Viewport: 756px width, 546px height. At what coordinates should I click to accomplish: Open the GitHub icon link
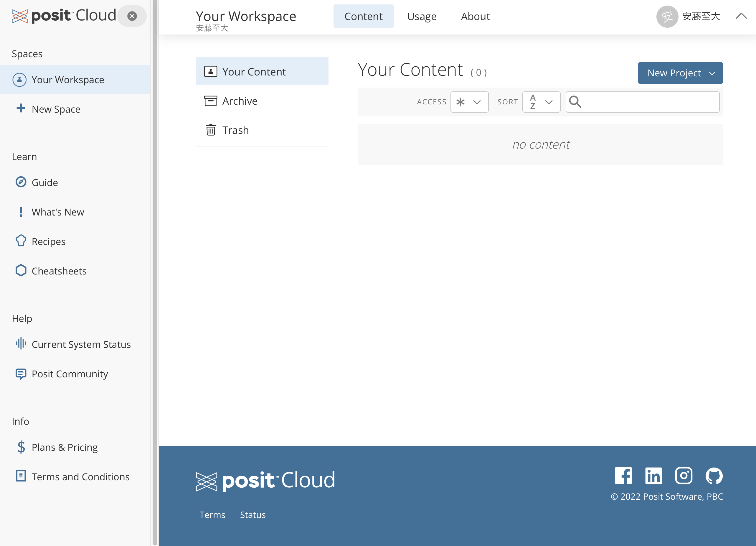click(714, 476)
